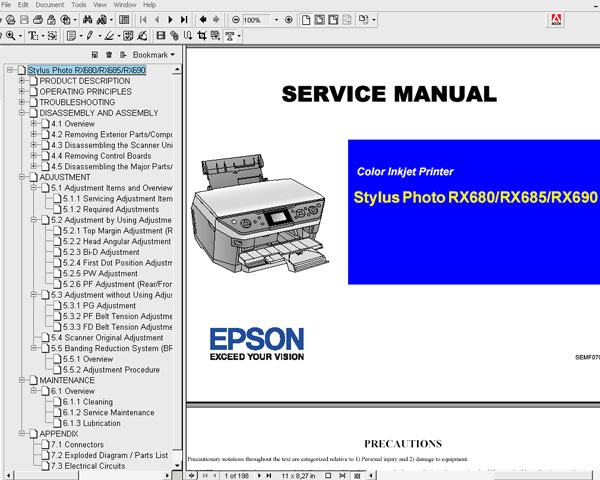600x480 pixels.
Task: Select the Zoom In magnifier tool
Action: 10,36
